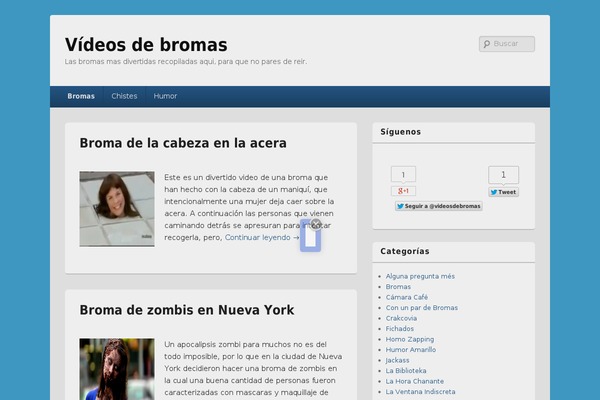Open category La Hora Chanante

coord(415,381)
